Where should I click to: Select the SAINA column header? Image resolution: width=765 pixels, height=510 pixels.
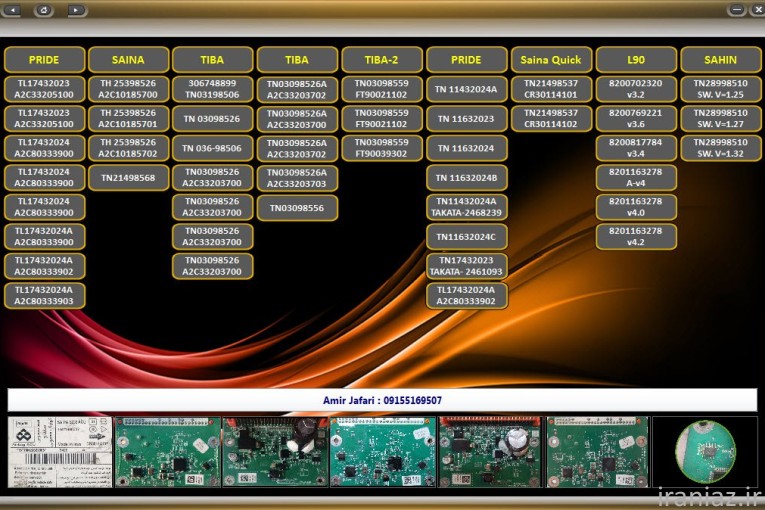tap(128, 60)
